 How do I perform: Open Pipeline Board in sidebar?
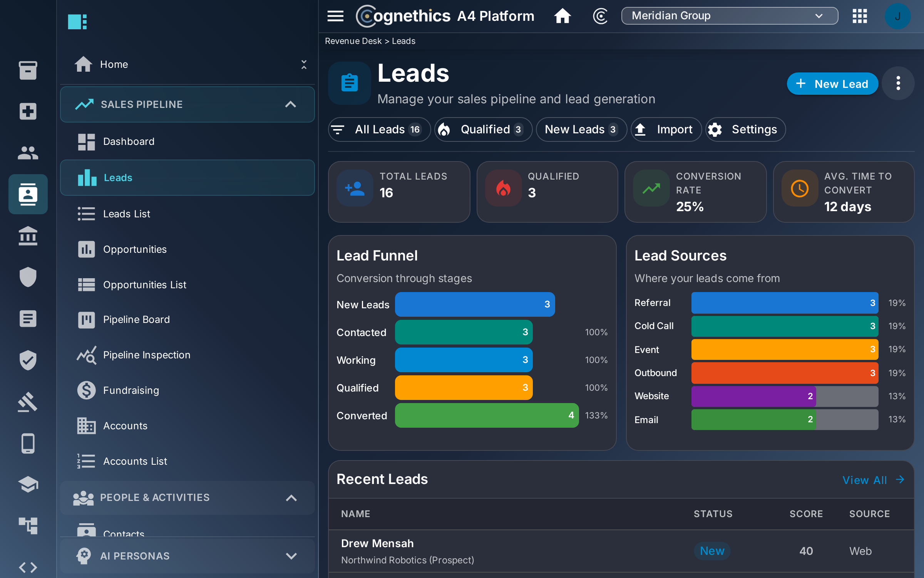[187, 319]
